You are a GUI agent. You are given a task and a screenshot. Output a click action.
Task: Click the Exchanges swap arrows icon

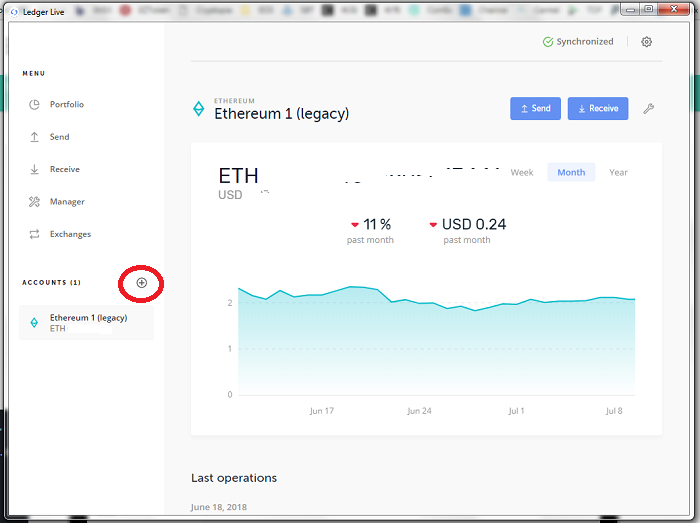coord(34,234)
